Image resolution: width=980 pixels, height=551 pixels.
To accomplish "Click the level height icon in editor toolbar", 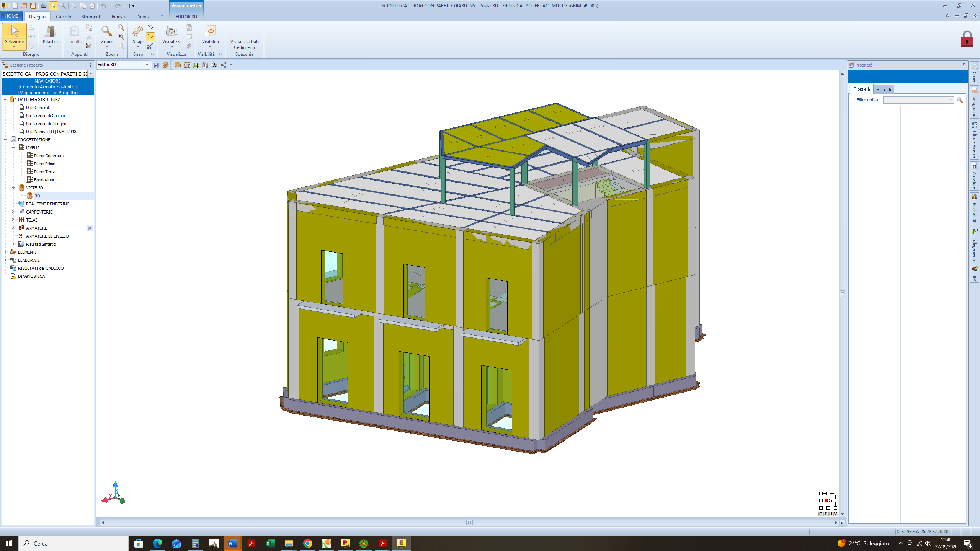I will tap(156, 65).
